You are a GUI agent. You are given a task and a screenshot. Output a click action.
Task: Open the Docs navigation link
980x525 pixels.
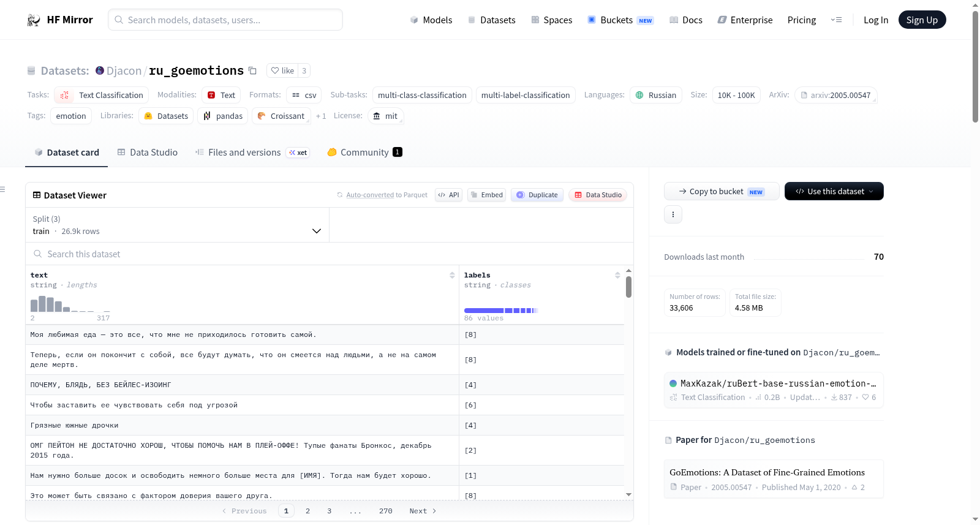pyautogui.click(x=685, y=20)
